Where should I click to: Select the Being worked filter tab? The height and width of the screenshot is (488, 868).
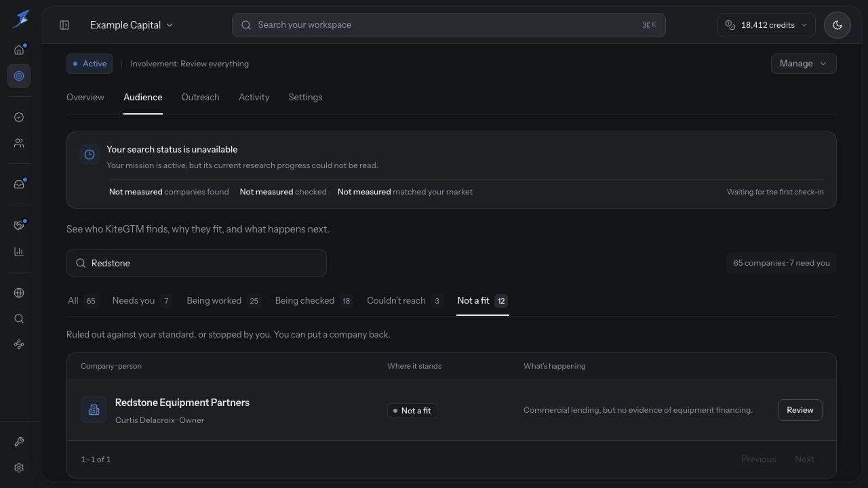(x=224, y=301)
